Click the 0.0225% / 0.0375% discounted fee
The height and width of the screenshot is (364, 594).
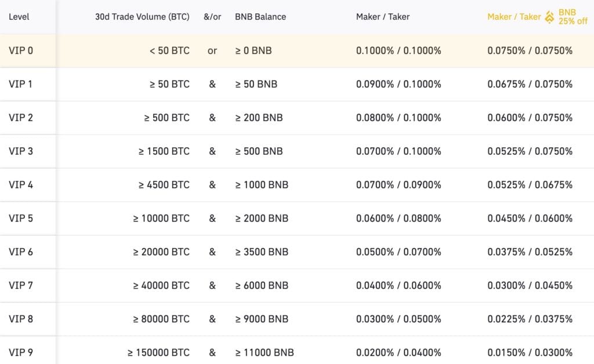click(x=530, y=319)
